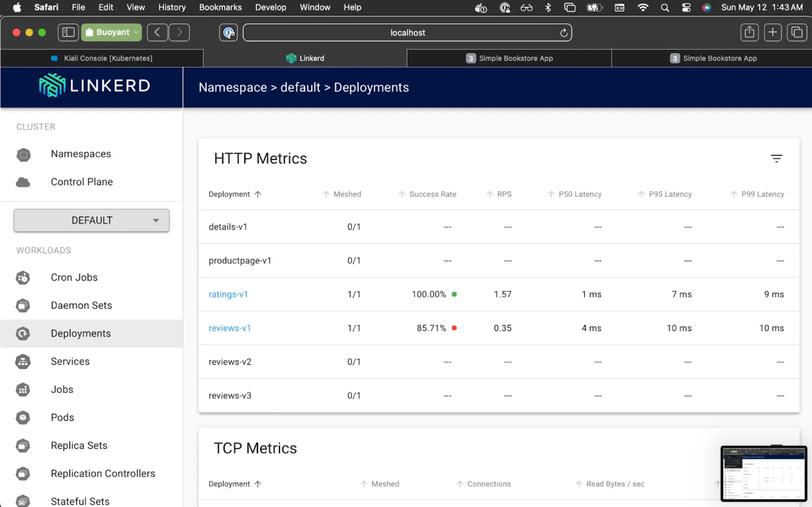Viewport: 812px width, 507px height.
Task: Toggle Safari sidebar panel
Action: (x=68, y=32)
